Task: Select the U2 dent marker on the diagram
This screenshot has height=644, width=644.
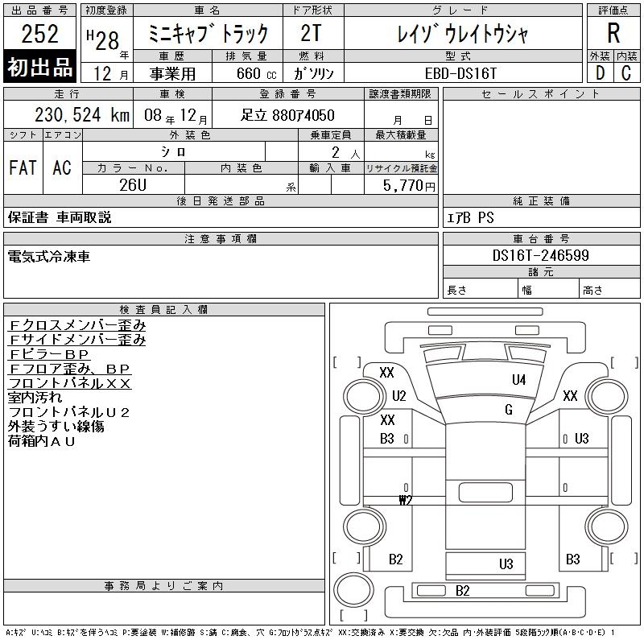Action: tap(399, 396)
